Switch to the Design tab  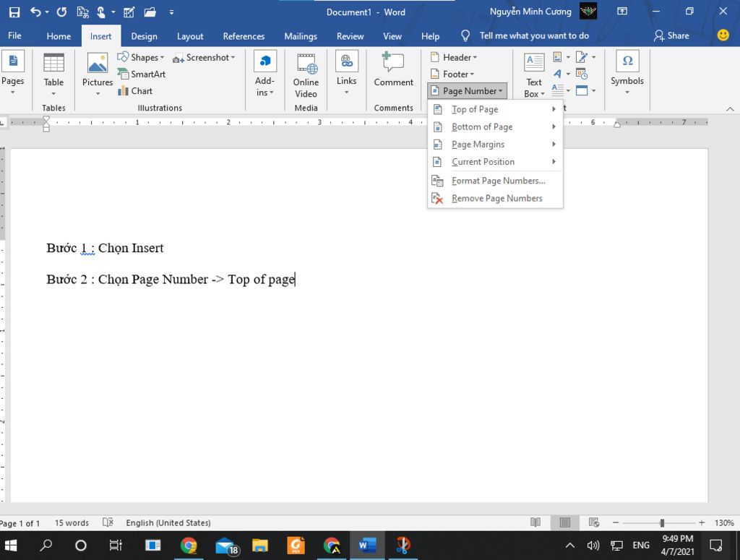pyautogui.click(x=144, y=36)
